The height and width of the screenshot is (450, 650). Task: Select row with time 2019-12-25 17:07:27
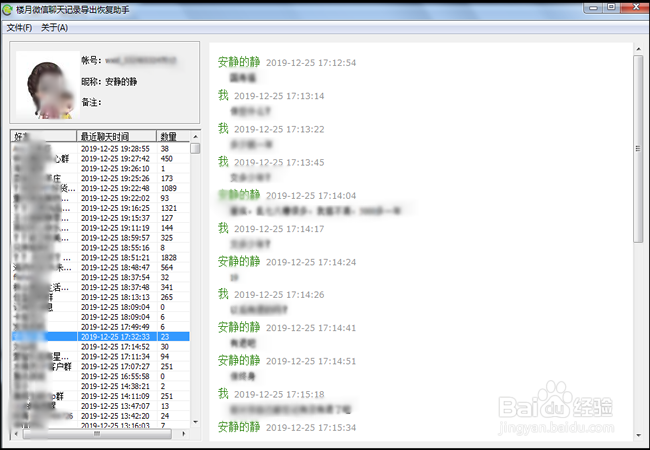[100, 367]
